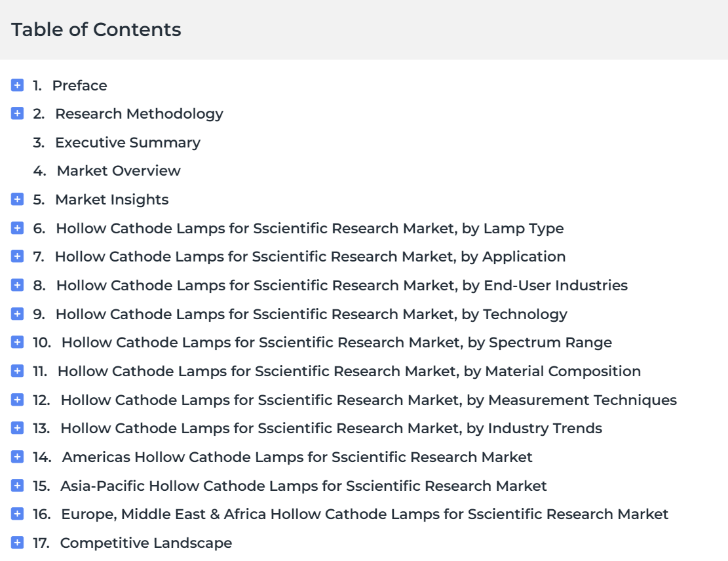Expand Competitive Landscape plus icon

click(x=17, y=543)
